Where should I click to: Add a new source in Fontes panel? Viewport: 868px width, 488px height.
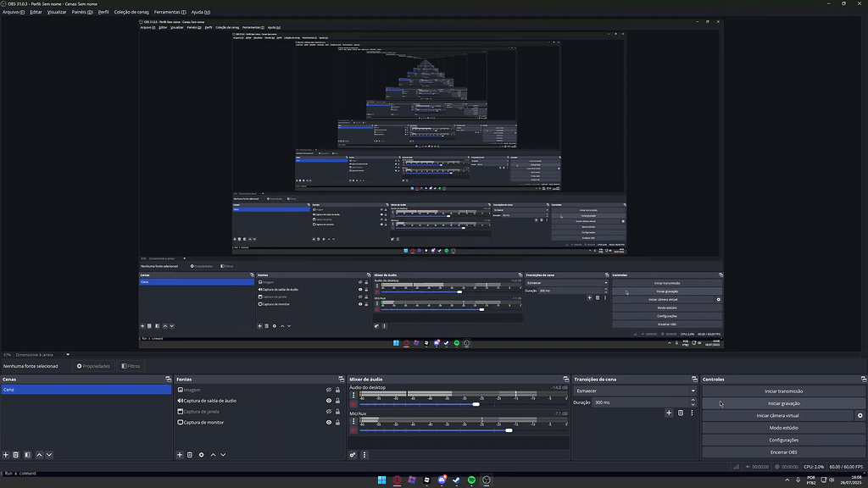pyautogui.click(x=180, y=455)
